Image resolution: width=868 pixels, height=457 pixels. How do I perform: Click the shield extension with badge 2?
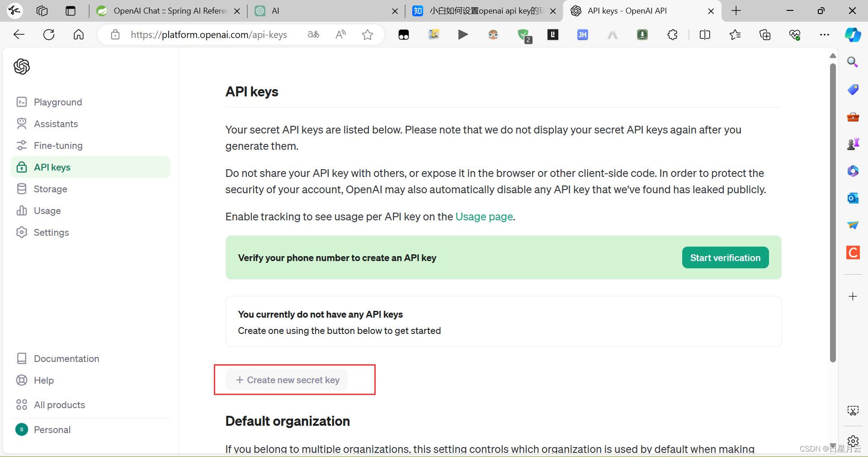pyautogui.click(x=524, y=35)
